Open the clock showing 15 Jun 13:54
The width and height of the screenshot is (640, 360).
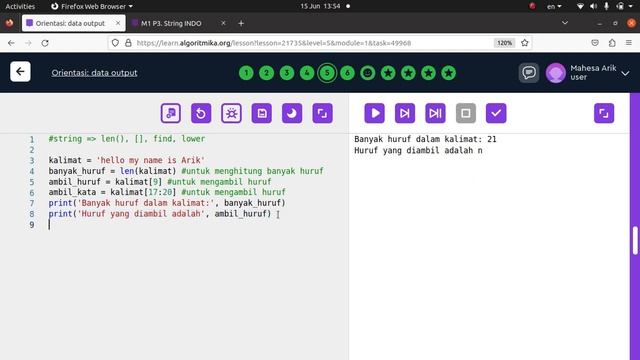[x=320, y=6]
